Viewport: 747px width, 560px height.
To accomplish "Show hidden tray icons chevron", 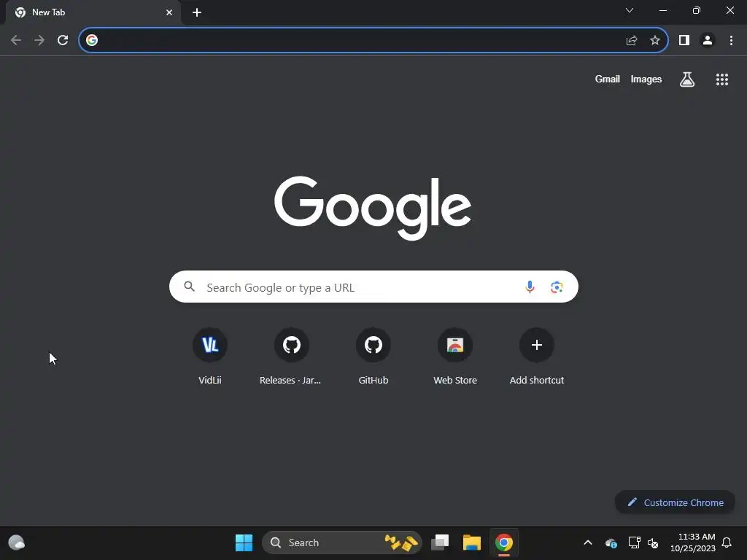I will [588, 542].
